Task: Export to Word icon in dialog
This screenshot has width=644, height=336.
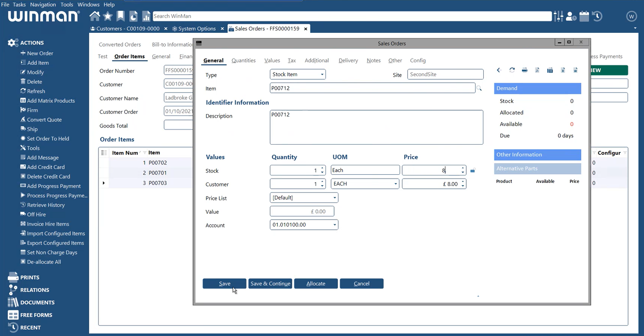Action: point(576,70)
